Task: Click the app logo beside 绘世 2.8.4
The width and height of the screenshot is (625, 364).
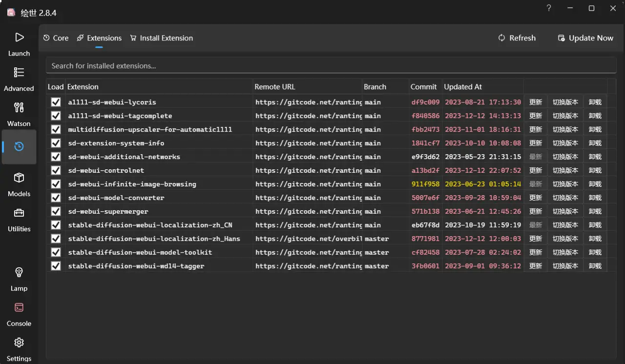Action: click(x=11, y=13)
